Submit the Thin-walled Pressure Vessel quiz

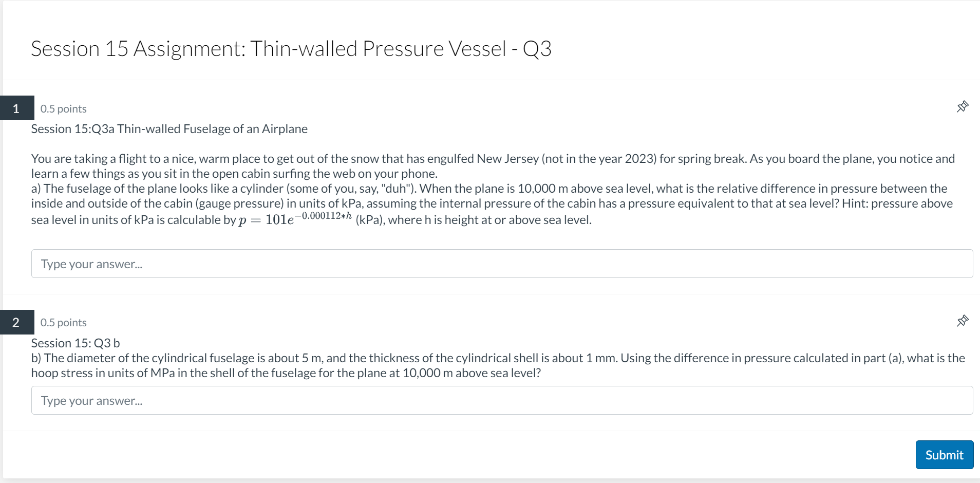944,454
